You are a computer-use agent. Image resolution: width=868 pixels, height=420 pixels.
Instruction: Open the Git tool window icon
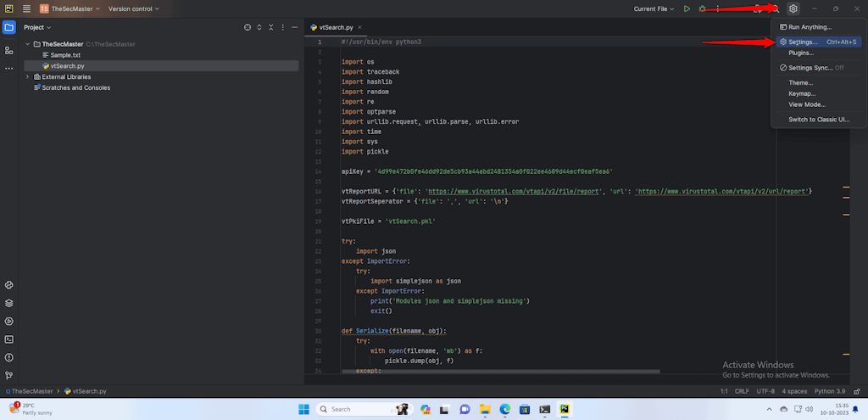pyautogui.click(x=8, y=375)
